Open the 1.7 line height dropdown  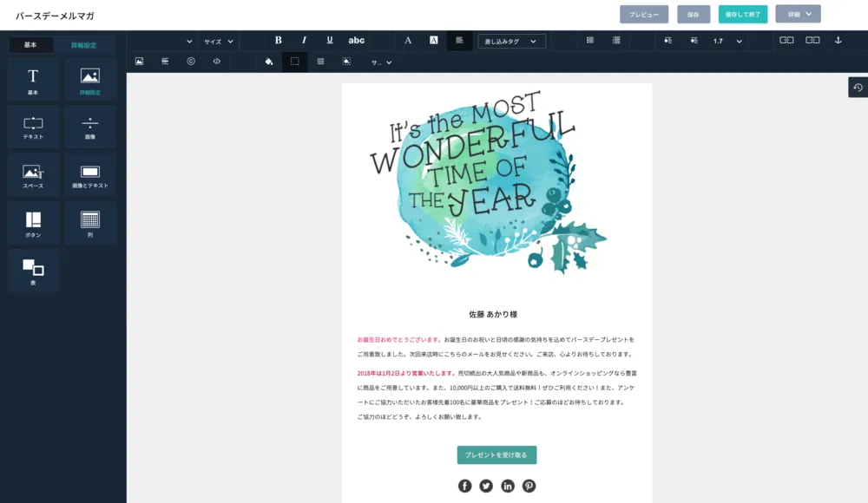(x=727, y=41)
